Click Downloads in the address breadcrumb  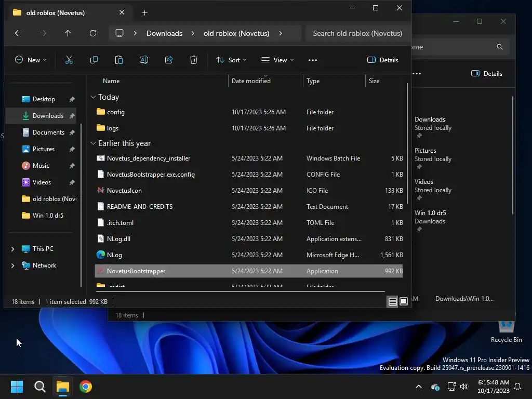click(164, 33)
